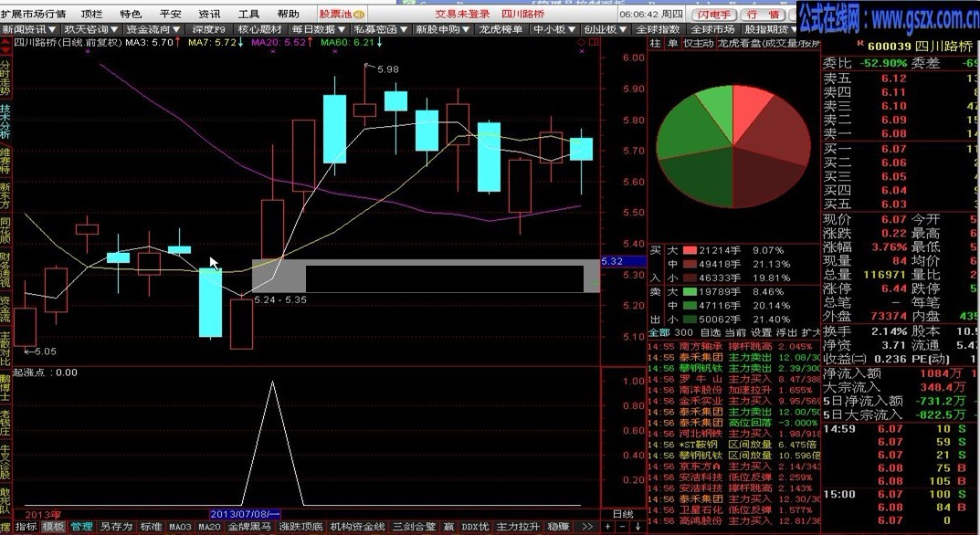Select the MA20 template
Image resolution: width=980 pixels, height=535 pixels.
[x=209, y=527]
